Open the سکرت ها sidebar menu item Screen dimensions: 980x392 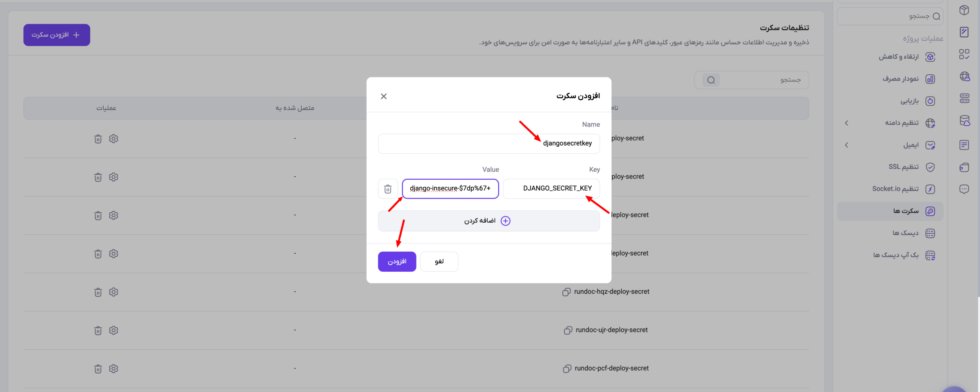click(x=890, y=211)
